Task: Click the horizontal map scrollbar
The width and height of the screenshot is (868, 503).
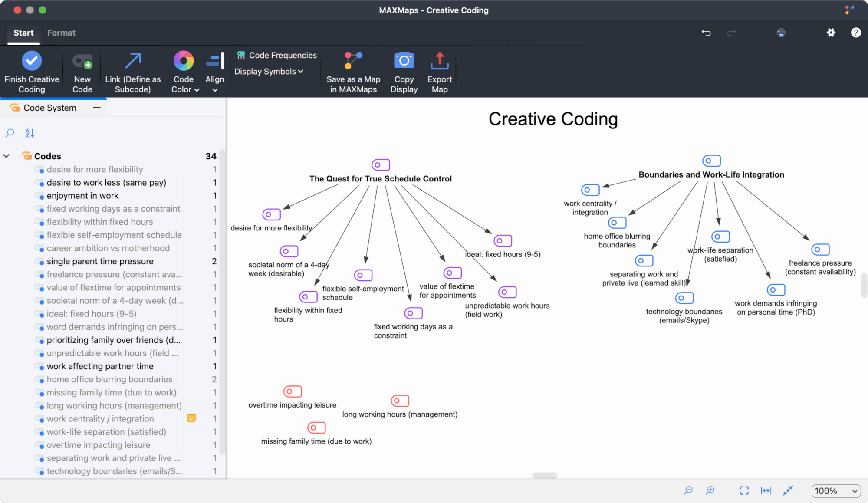Action: pos(545,475)
